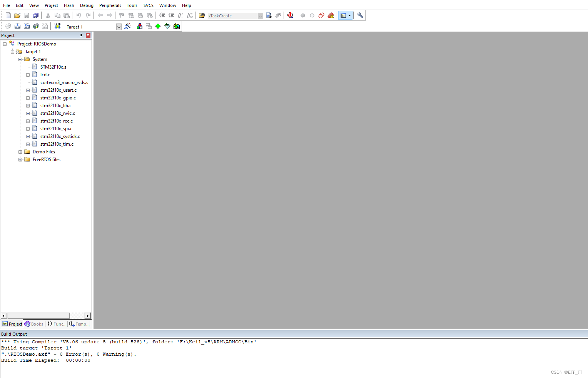Image resolution: width=588 pixels, height=378 pixels.
Task: Open Configuration via the wrench icon
Action: [x=360, y=15]
